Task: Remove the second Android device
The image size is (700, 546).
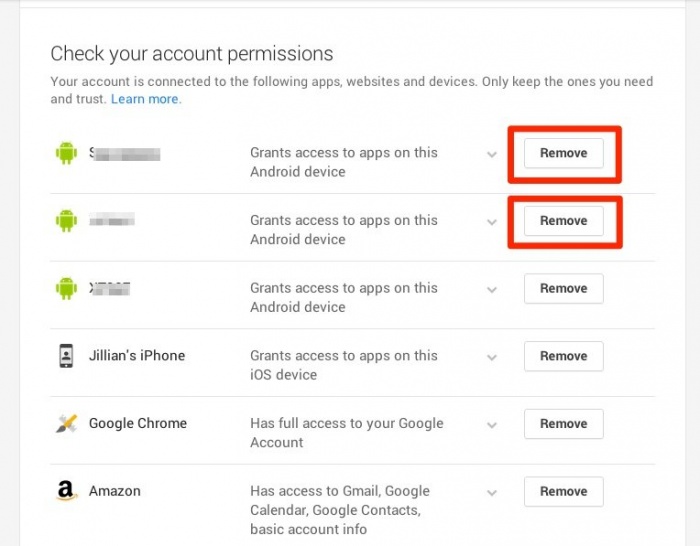Action: (564, 220)
